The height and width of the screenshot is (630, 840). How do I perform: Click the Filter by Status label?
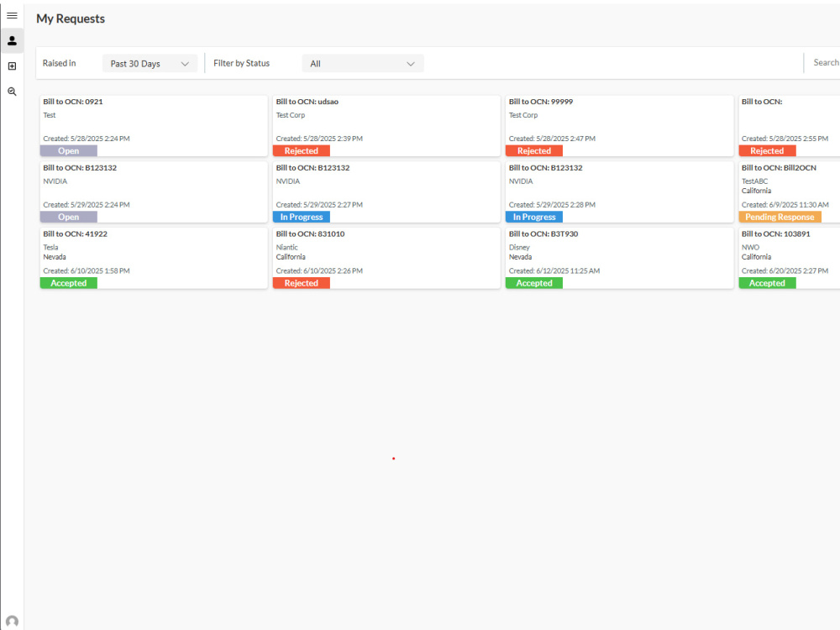coord(242,63)
